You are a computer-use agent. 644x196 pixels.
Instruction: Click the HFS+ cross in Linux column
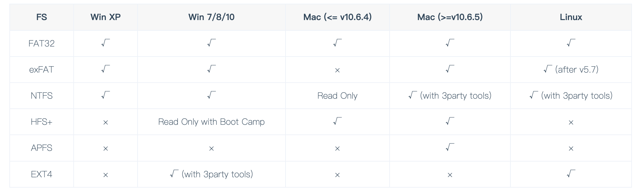(x=571, y=122)
